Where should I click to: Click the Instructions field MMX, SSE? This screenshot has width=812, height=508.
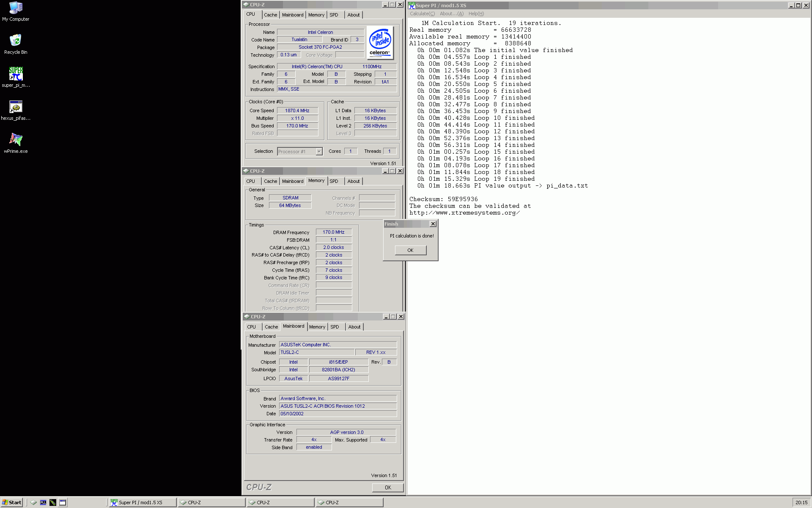[337, 89]
